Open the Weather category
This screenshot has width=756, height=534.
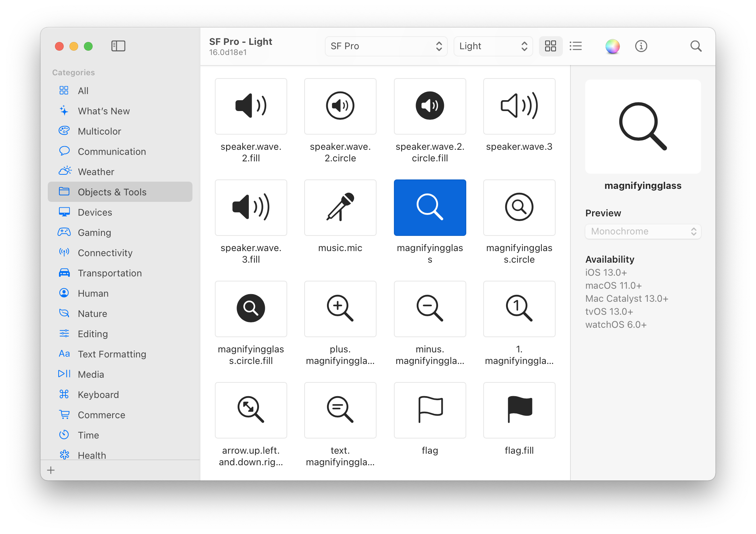(x=96, y=172)
